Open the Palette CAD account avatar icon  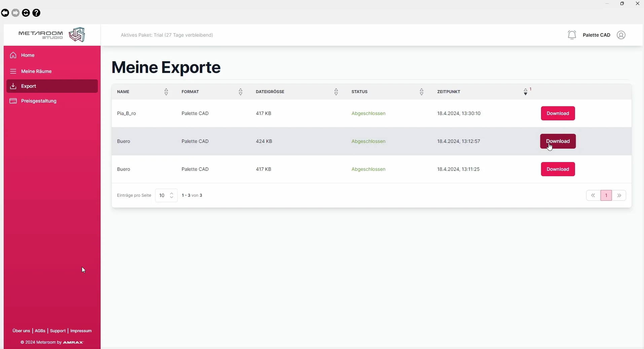[621, 35]
